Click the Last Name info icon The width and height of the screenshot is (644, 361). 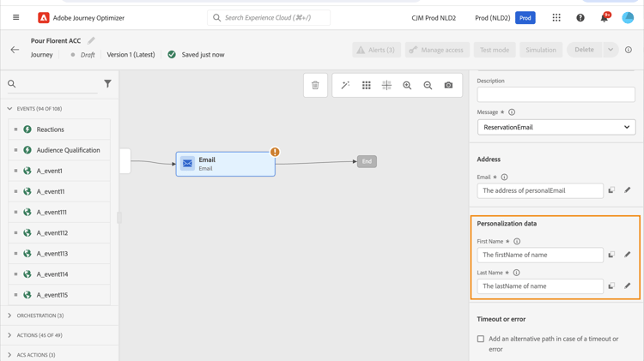click(x=517, y=273)
